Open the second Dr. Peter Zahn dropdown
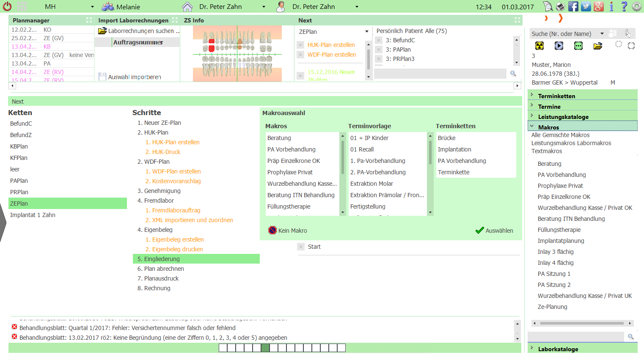The width and height of the screenshot is (644, 355). coord(357,7)
